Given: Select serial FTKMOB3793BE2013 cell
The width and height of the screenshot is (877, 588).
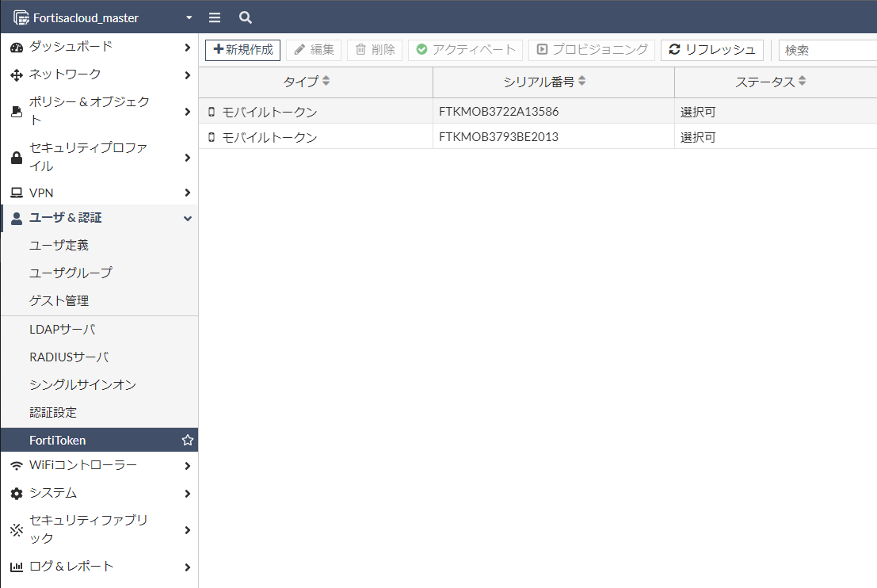Looking at the screenshot, I should coord(554,136).
